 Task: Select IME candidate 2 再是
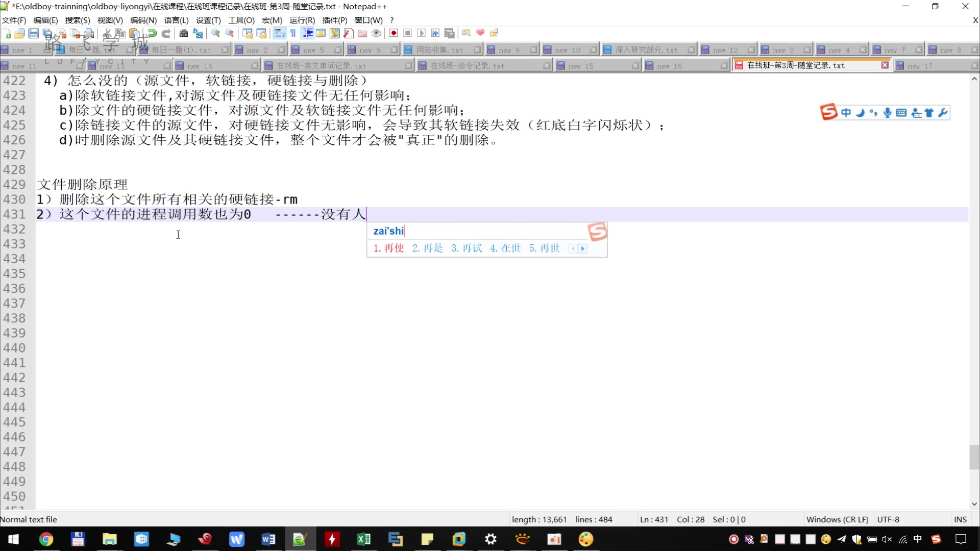pyautogui.click(x=428, y=248)
